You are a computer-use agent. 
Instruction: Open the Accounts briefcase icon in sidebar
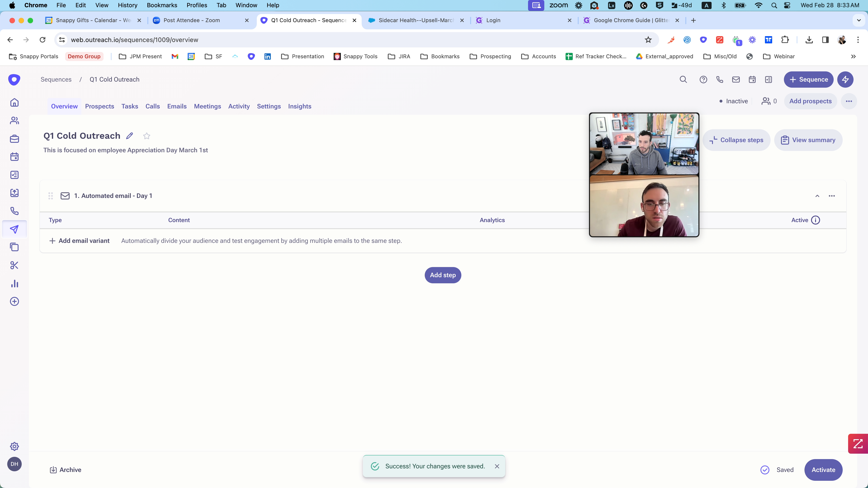[14, 139]
